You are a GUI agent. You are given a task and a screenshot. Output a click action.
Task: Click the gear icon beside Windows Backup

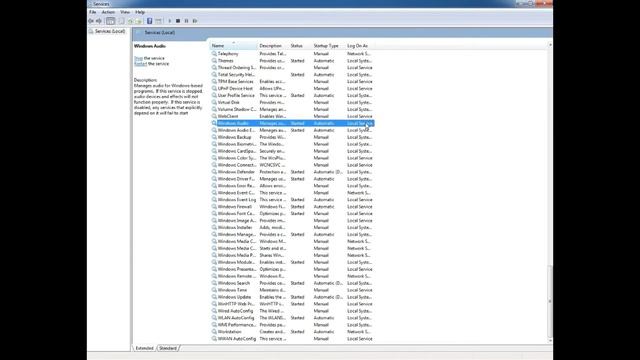214,137
